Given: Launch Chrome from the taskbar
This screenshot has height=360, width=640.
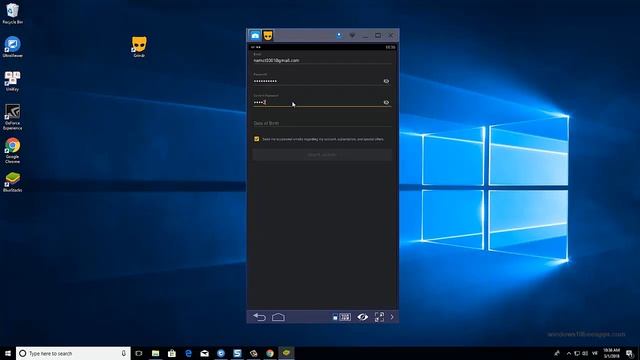Looking at the screenshot, I should [270, 353].
